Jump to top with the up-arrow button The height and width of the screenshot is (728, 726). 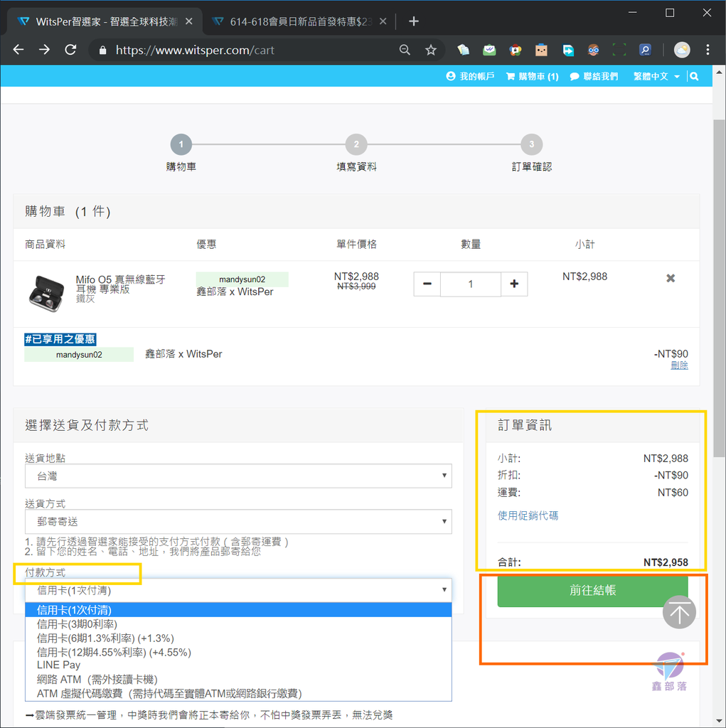pyautogui.click(x=679, y=612)
